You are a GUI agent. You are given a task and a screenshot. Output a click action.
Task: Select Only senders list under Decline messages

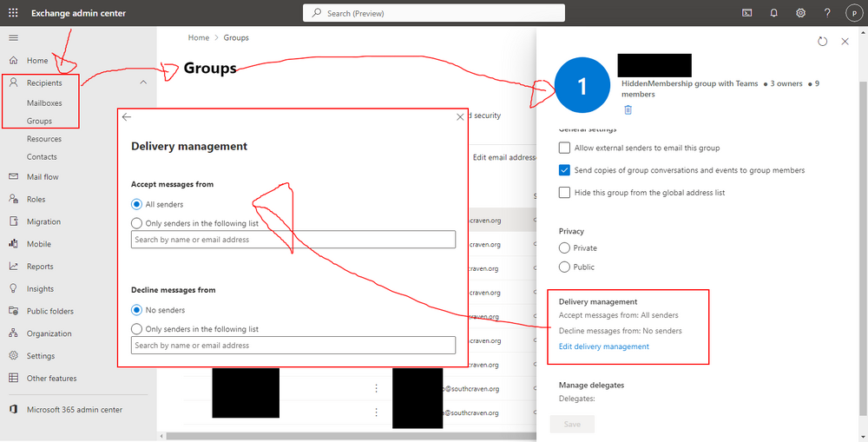(137, 329)
